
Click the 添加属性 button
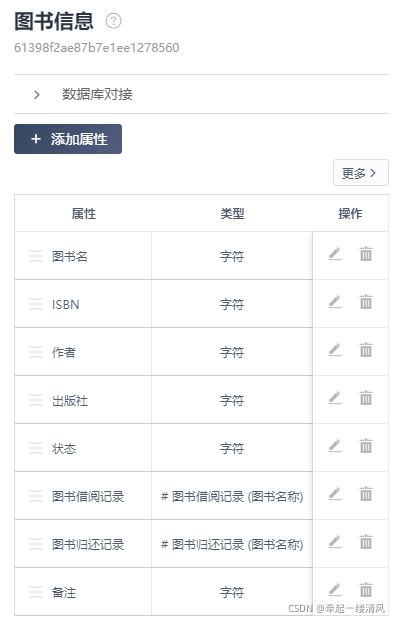pyautogui.click(x=68, y=139)
